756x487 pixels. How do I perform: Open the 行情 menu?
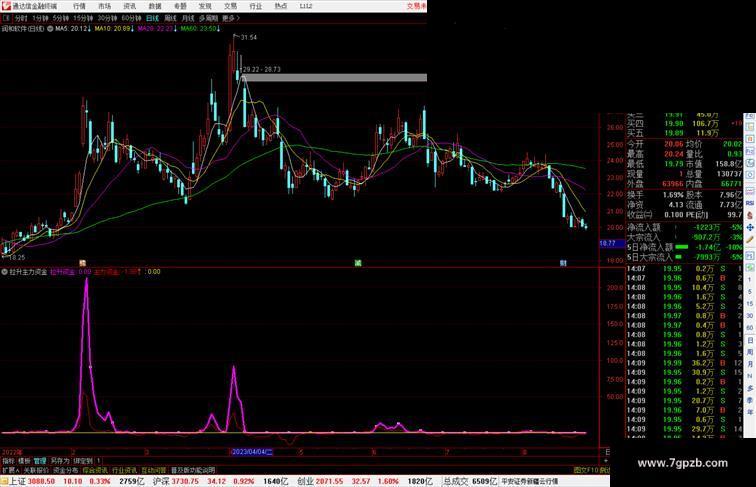(79, 6)
